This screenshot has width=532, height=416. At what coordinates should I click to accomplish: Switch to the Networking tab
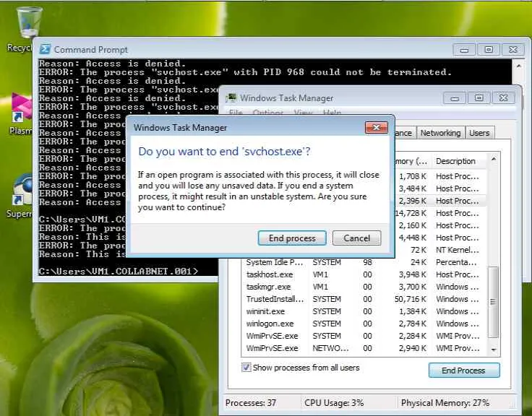pyautogui.click(x=440, y=133)
